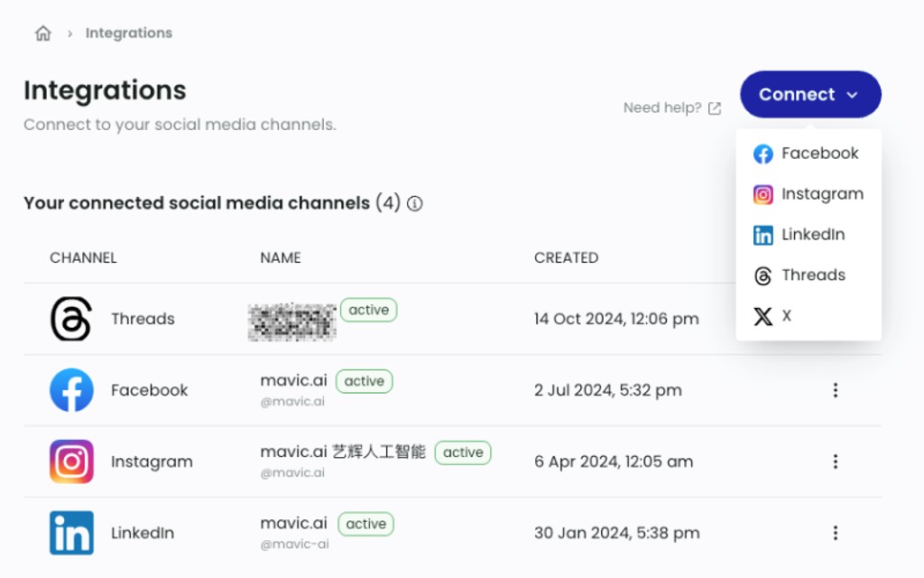Click @mavic-ai handle in LinkedIn row

coord(295,545)
